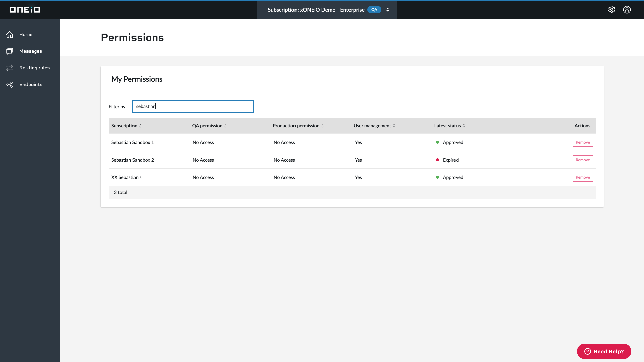Open Endpoints via nodes icon
Viewport: 644px width, 362px height.
pyautogui.click(x=10, y=84)
